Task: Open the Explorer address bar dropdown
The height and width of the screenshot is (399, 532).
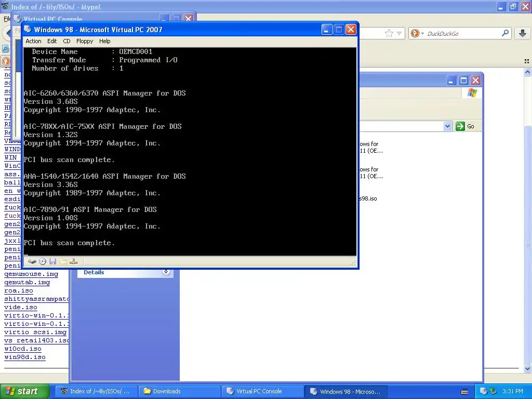Action: coord(447,126)
